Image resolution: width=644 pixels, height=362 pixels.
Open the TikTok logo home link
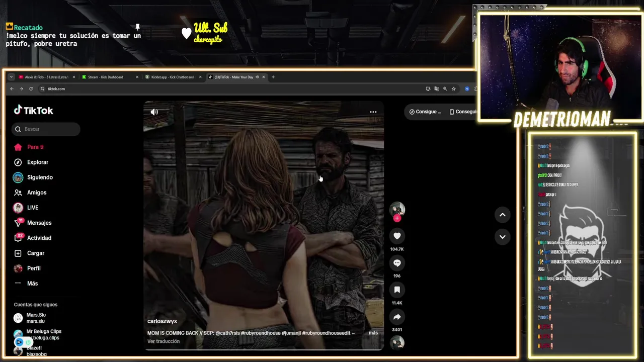point(33,111)
